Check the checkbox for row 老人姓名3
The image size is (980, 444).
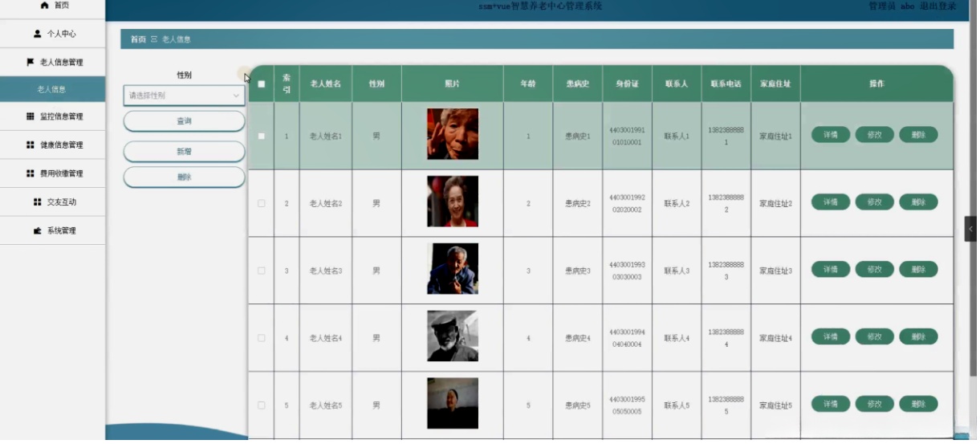coord(262,271)
